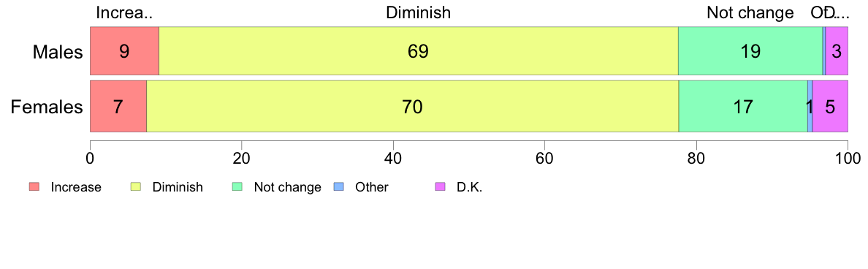Click the yellow Diminish legend swatch
Image resolution: width=868 pixels, height=269 pixels.
(x=135, y=187)
